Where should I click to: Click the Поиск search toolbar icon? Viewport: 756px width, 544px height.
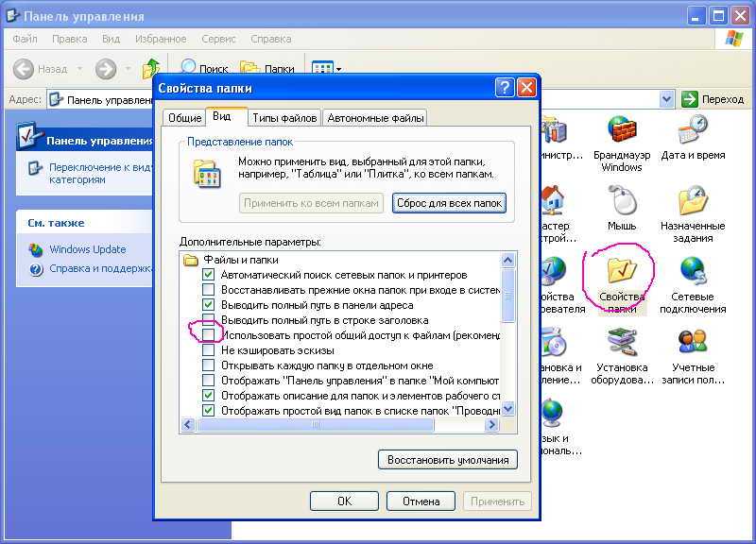pyautogui.click(x=188, y=66)
